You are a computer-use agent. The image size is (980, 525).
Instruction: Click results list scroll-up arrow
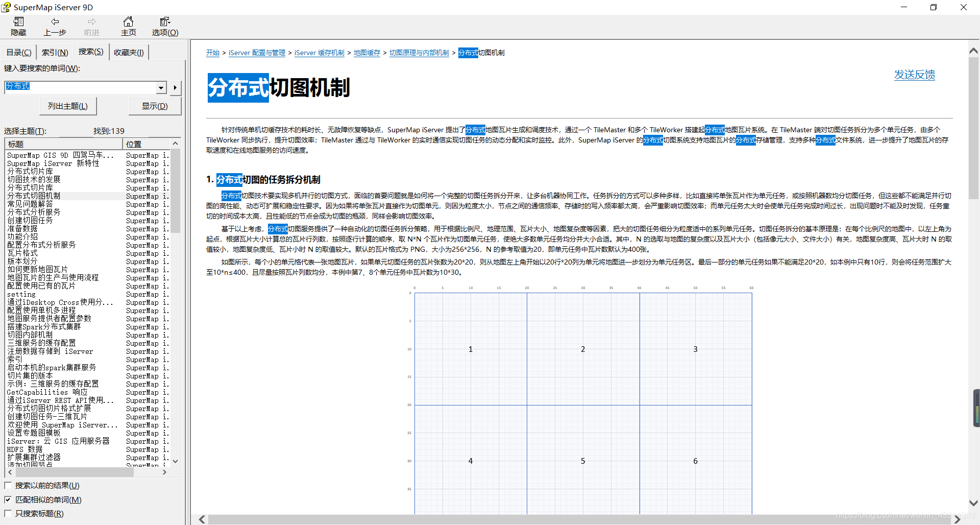176,144
